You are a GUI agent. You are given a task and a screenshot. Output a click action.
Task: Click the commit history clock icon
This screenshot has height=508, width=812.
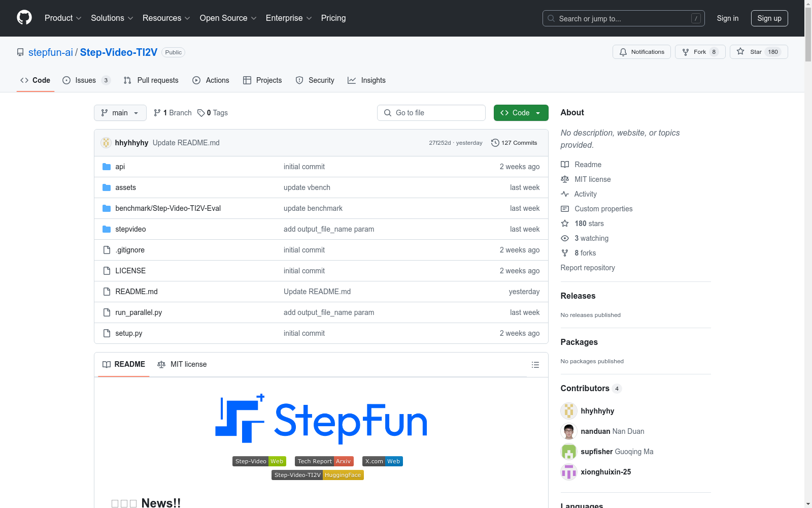pyautogui.click(x=495, y=143)
